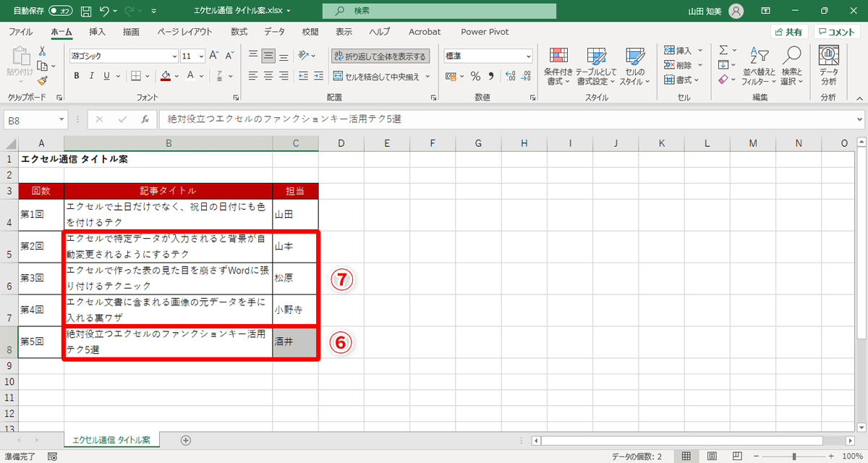Click the search box 検索
The width and height of the screenshot is (868, 463).
439,11
